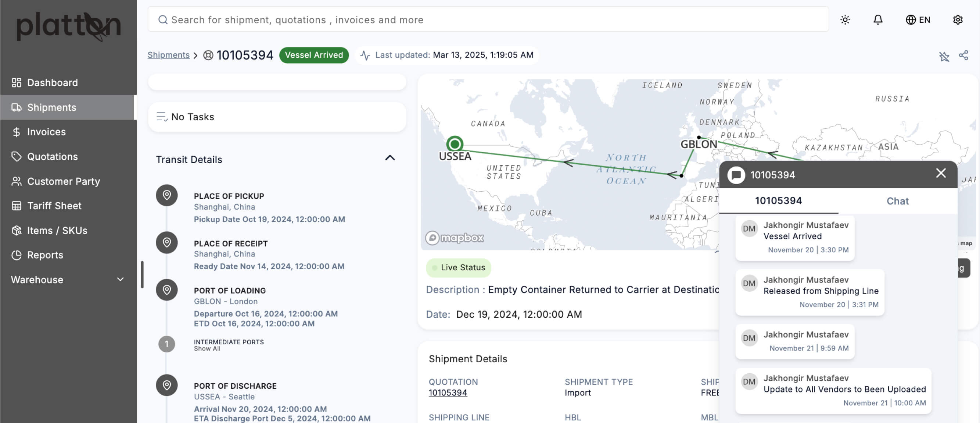Open the notifications bell
This screenshot has width=980, height=423.
pos(877,20)
